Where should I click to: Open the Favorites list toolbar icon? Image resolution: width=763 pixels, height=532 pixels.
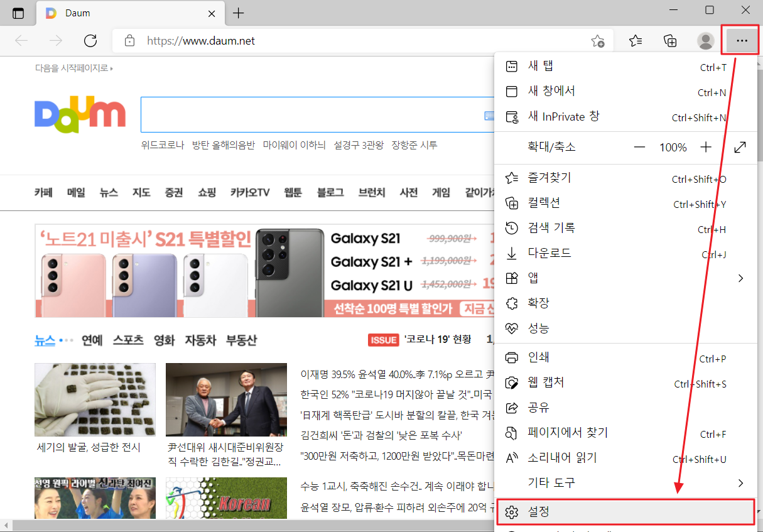pos(636,41)
